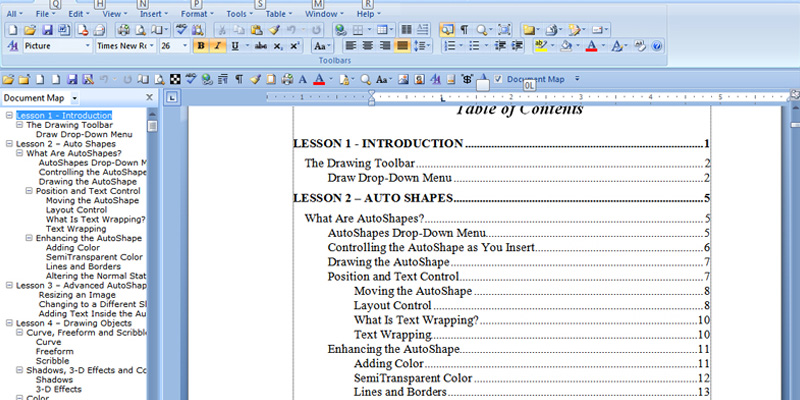
Task: Click the Show/Hide paragraph marks icon
Action: point(463,30)
